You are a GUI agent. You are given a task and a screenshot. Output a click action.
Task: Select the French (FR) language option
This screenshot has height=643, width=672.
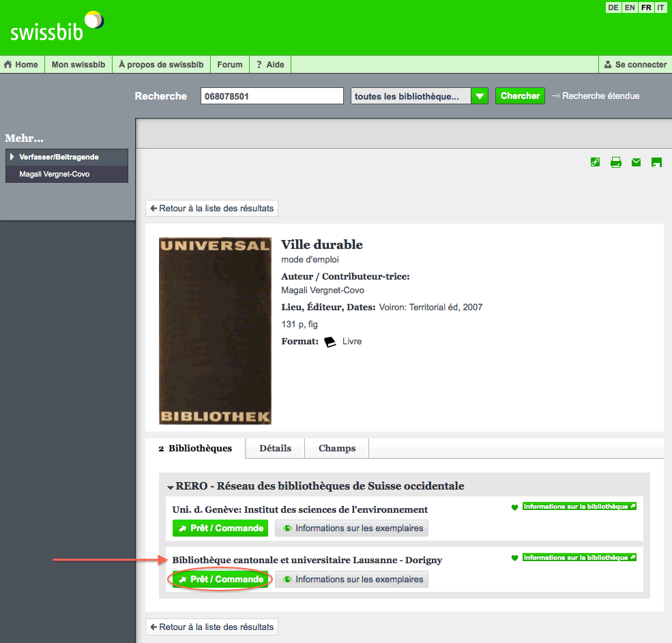pyautogui.click(x=646, y=8)
